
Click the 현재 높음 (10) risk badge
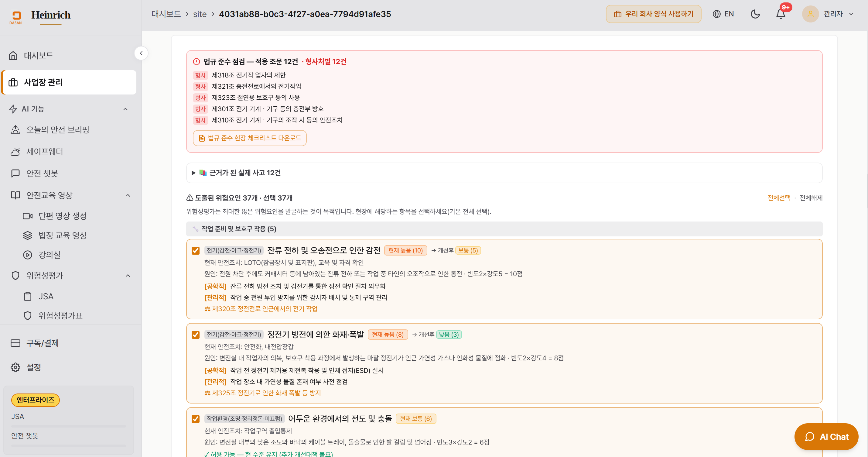coord(405,250)
